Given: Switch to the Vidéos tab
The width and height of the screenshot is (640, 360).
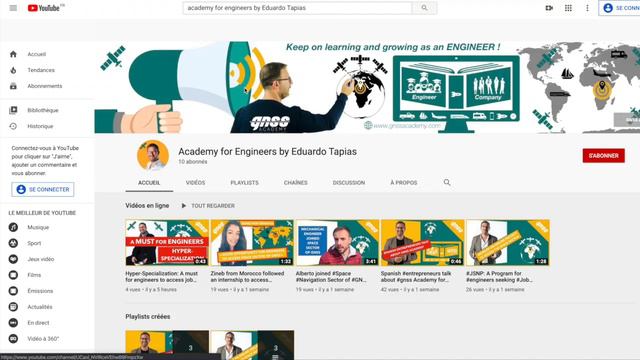Looking at the screenshot, I should pos(196,183).
